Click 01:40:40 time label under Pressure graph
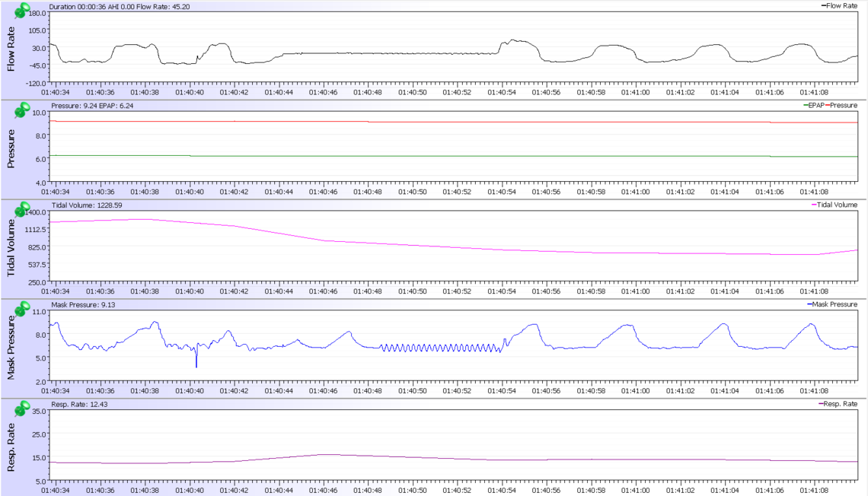This screenshot has width=868, height=496. pyautogui.click(x=190, y=192)
